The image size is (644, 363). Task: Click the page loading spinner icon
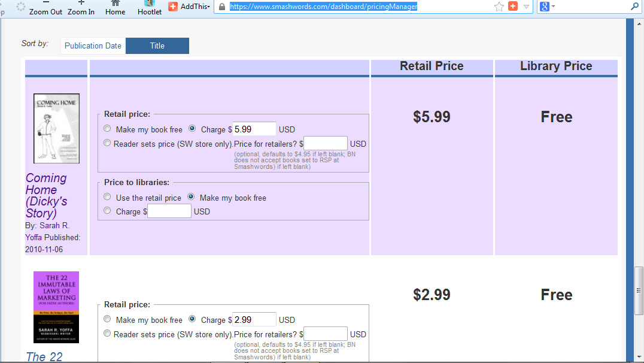pyautogui.click(x=20, y=7)
